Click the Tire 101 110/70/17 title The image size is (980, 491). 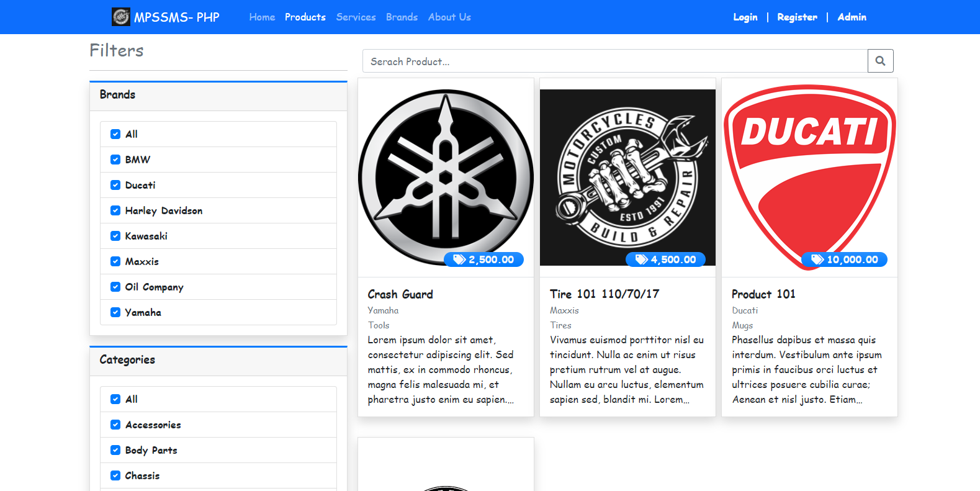coord(605,294)
